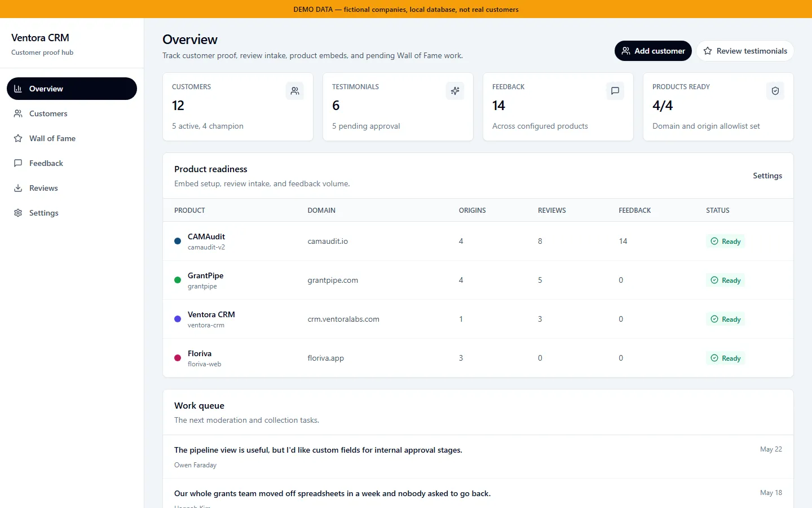Image resolution: width=812 pixels, height=508 pixels.
Task: Click GrantPipe reviews count 5
Action: tap(540, 280)
